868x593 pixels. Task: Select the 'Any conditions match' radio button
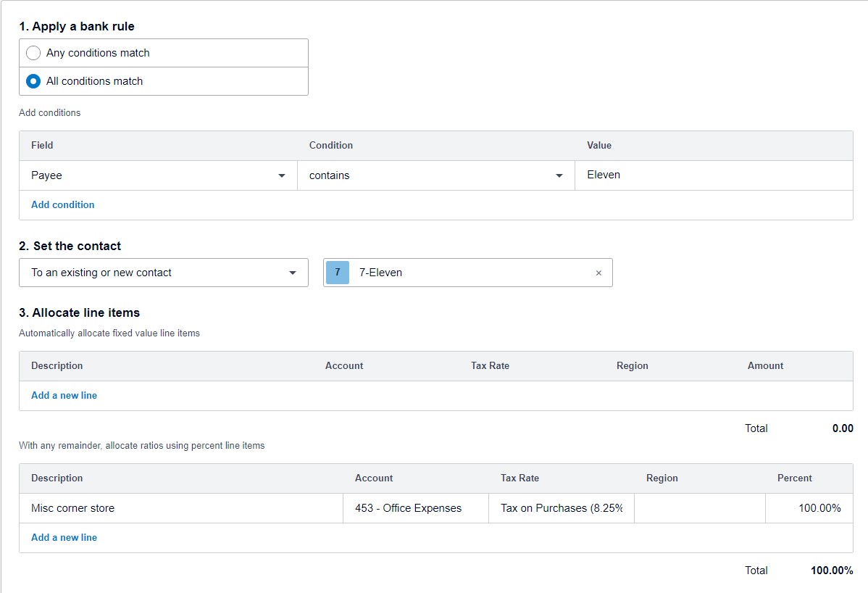tap(33, 52)
